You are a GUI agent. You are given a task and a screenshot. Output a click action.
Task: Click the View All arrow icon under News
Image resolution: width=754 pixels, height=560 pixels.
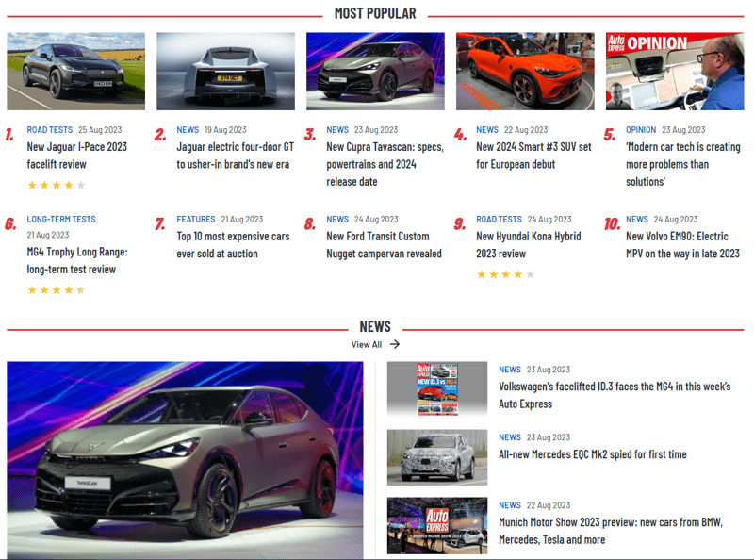pos(394,344)
